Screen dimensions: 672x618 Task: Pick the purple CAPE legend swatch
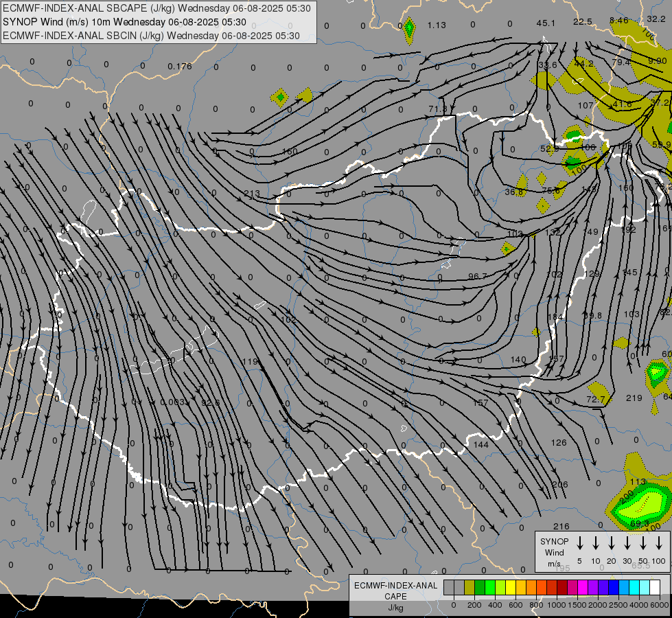[592, 587]
